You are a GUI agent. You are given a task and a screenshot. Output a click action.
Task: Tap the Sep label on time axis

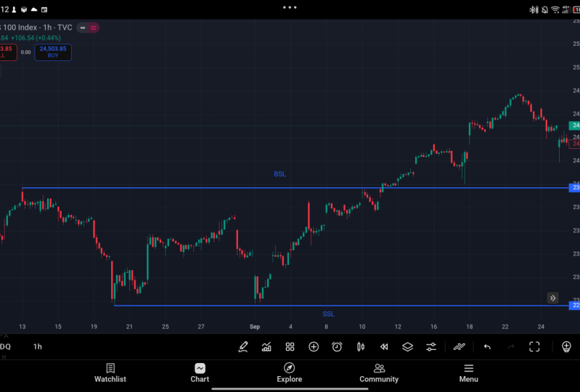tap(255, 327)
